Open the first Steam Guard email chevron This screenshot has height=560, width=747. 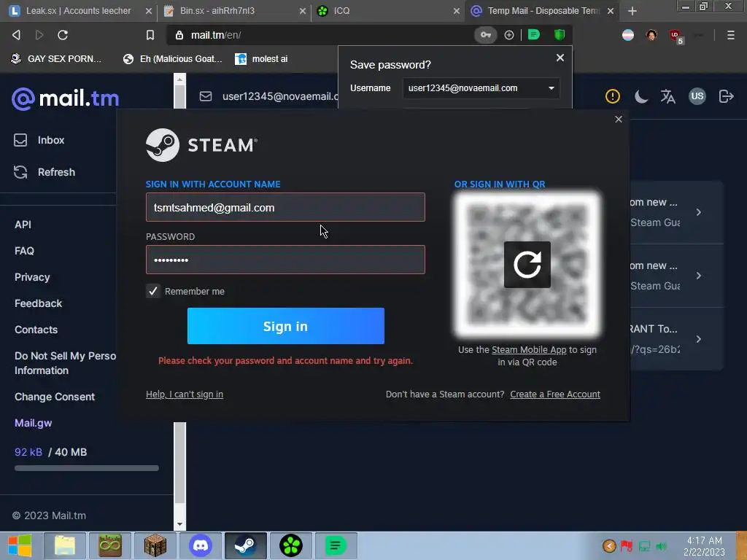click(x=698, y=212)
